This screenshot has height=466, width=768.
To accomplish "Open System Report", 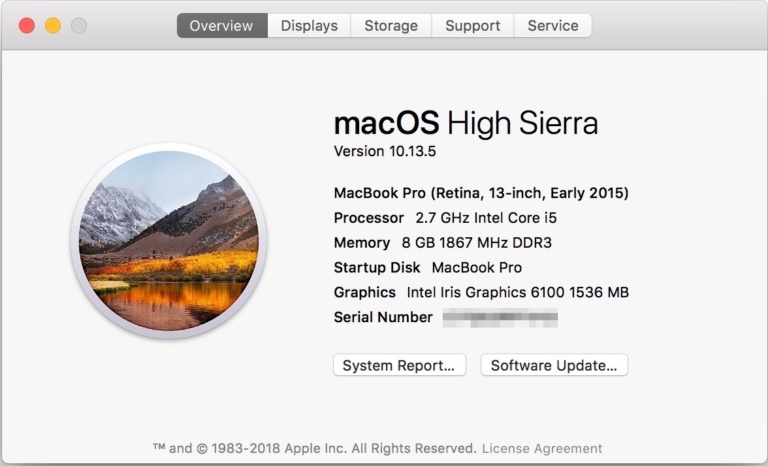I will coord(399,365).
